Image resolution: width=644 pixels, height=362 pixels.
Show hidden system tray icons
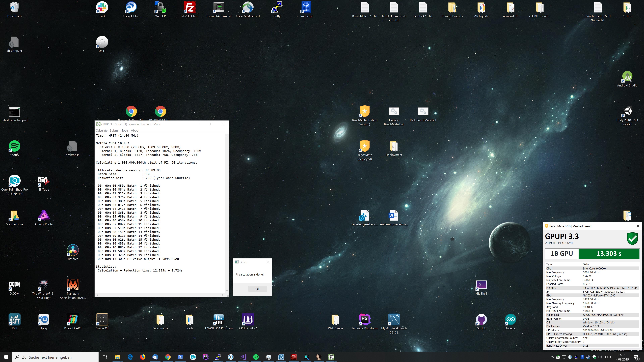552,357
